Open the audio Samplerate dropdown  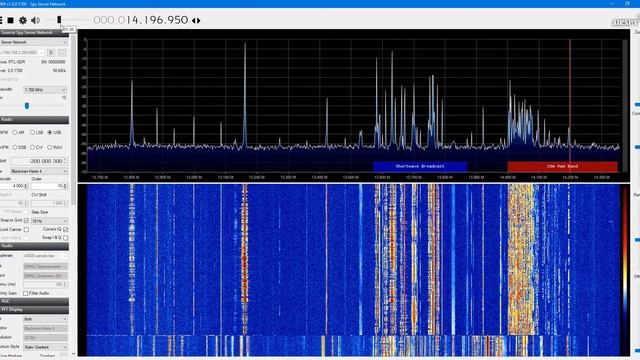point(45,256)
